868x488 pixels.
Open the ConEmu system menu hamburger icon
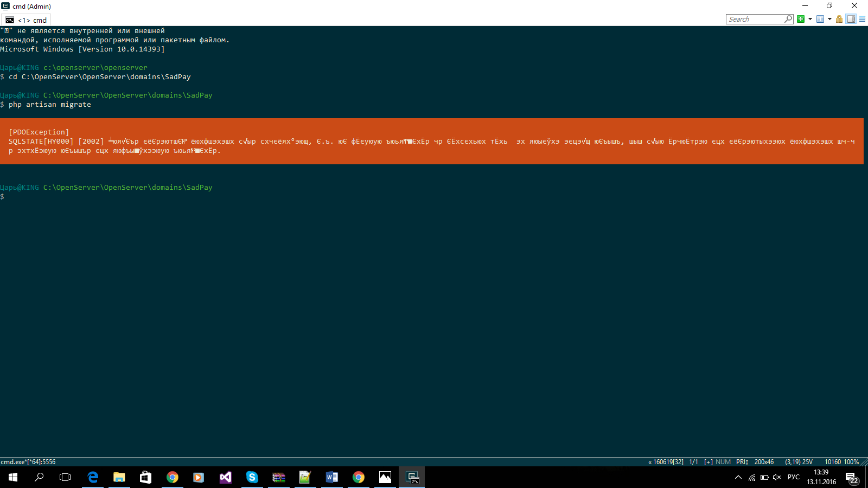click(x=862, y=19)
